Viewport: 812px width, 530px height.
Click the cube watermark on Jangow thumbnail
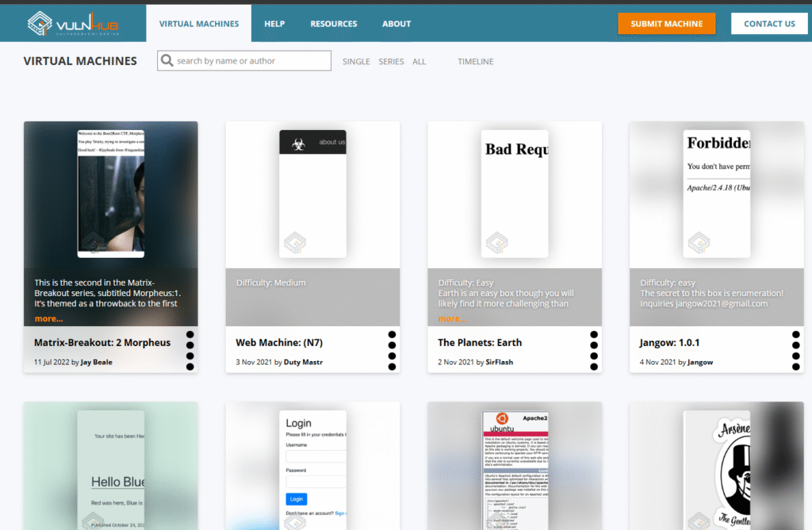699,242
